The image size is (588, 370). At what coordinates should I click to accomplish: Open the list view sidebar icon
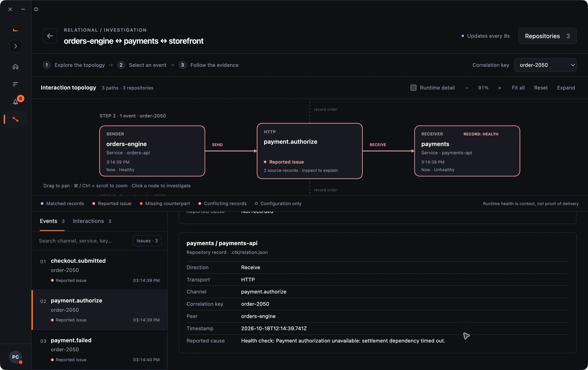pos(15,84)
